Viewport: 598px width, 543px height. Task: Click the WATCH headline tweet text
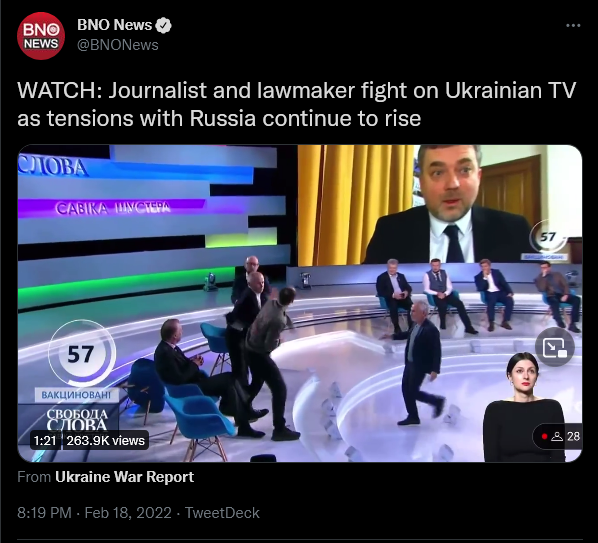coord(296,104)
